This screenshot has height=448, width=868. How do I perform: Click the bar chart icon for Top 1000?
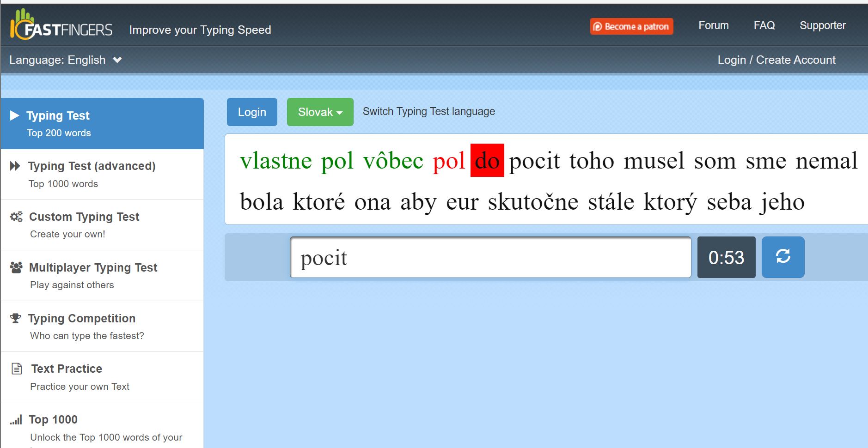point(16,420)
